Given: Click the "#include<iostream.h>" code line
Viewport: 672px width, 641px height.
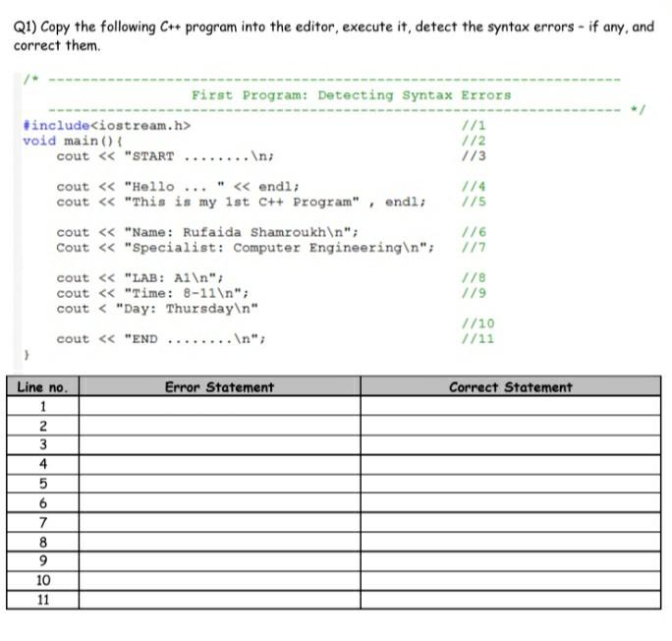Looking at the screenshot, I should [x=107, y=126].
